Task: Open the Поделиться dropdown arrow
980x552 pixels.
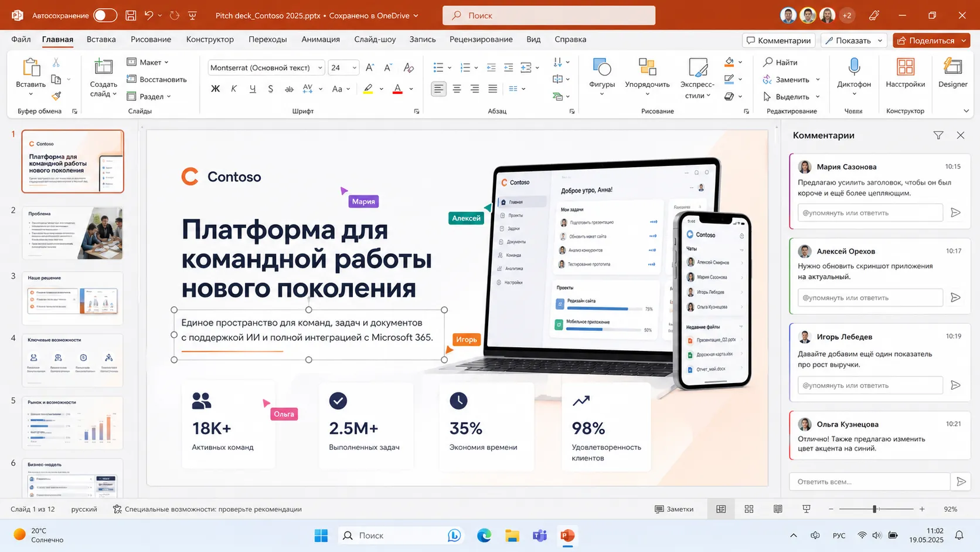Action: click(x=964, y=40)
